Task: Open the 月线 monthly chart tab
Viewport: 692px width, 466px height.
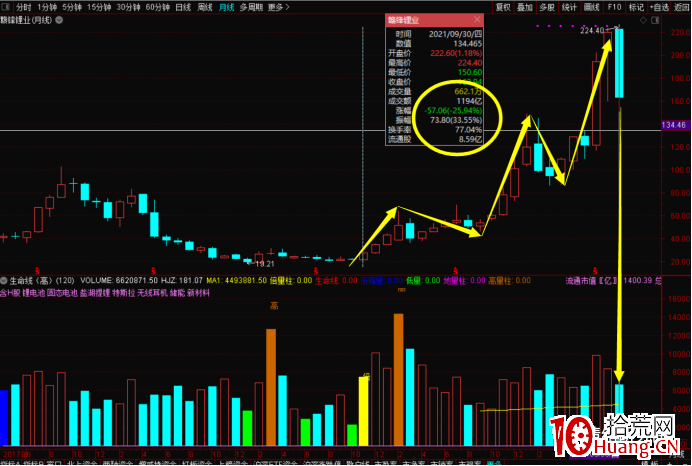Action: pyautogui.click(x=226, y=7)
